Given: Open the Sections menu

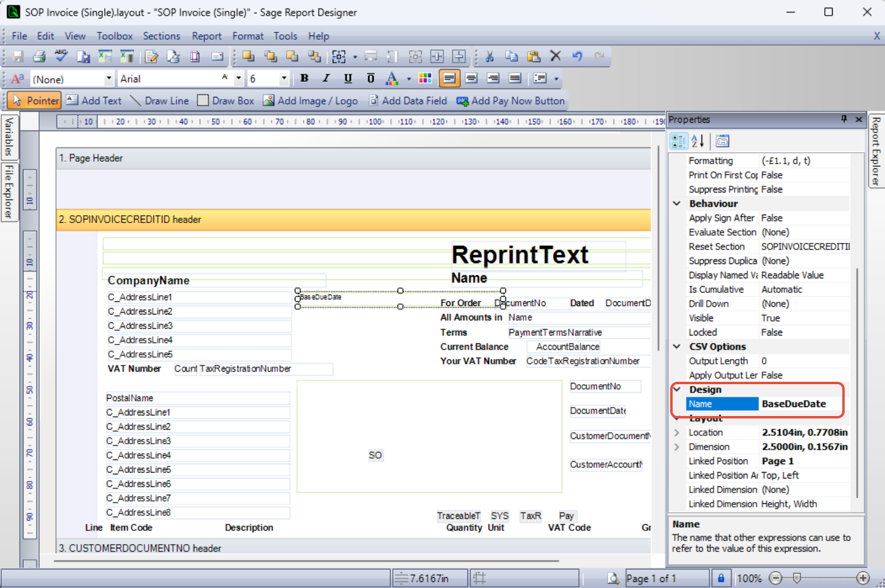Looking at the screenshot, I should coord(161,36).
